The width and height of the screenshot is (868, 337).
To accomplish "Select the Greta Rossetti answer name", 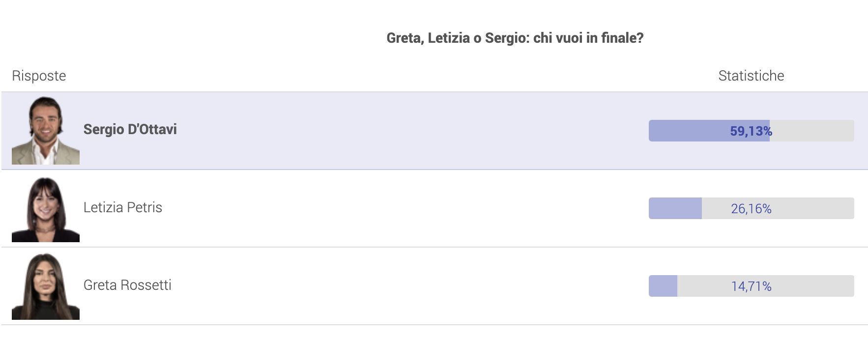I will 127,285.
